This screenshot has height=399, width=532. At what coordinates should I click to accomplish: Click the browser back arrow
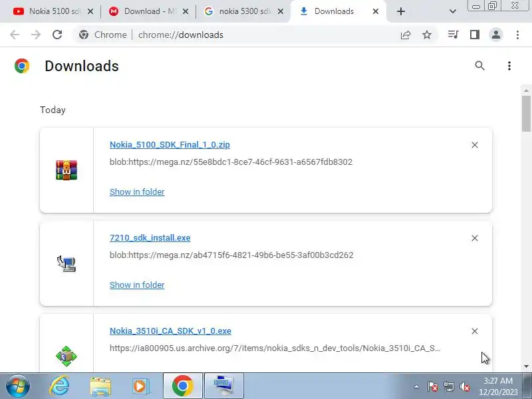[x=15, y=35]
